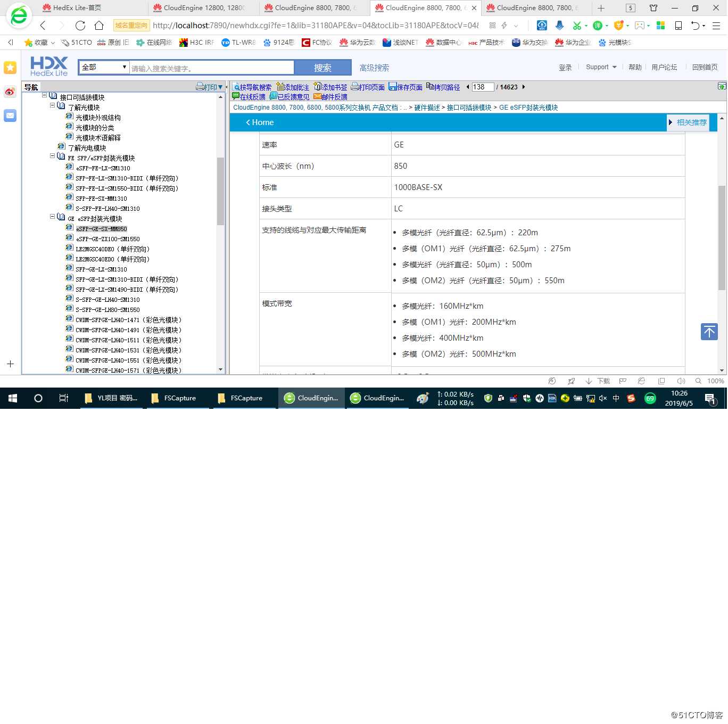Expand 相关推荐 side panel
Viewport: 728px width, 724px height.
688,122
